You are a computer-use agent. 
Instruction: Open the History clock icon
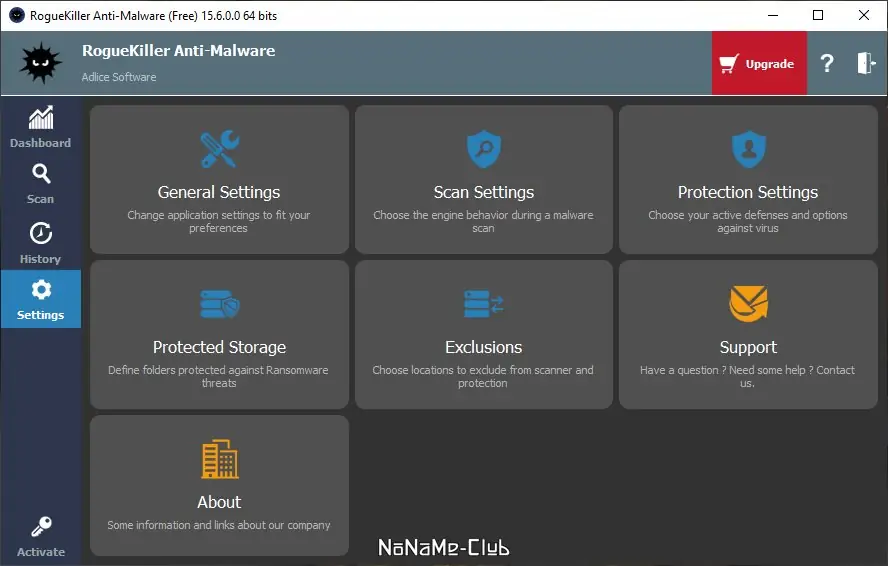click(x=41, y=233)
